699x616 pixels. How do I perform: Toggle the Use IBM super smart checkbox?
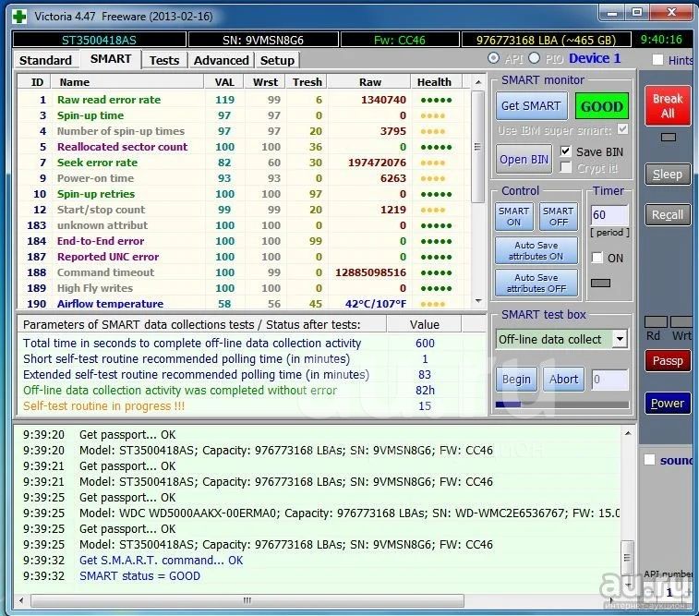(x=622, y=129)
